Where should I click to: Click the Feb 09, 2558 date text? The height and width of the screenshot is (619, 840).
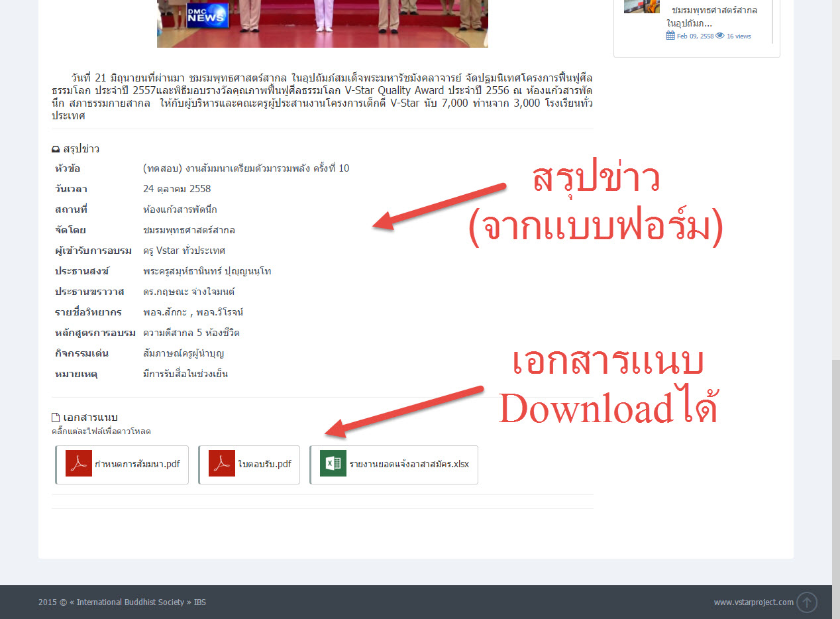tap(695, 36)
